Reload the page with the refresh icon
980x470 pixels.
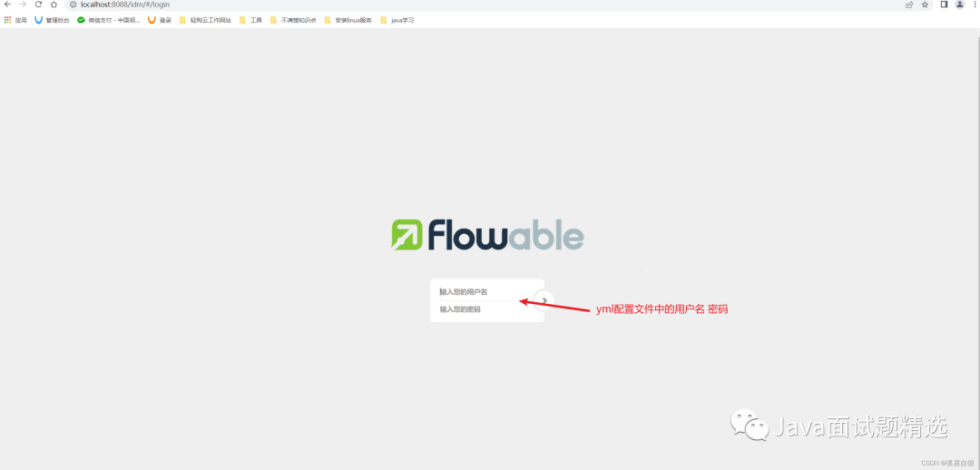pyautogui.click(x=38, y=5)
